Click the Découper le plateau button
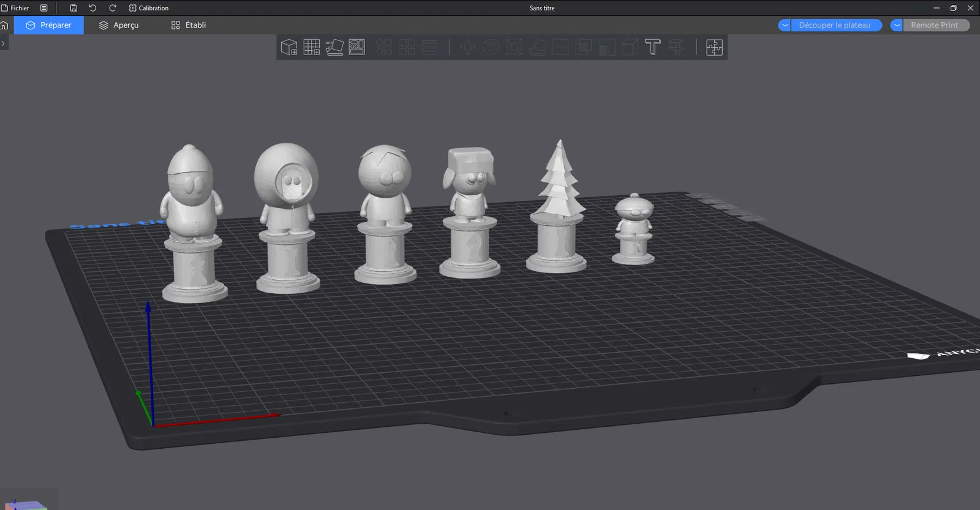980x510 pixels. pos(836,25)
